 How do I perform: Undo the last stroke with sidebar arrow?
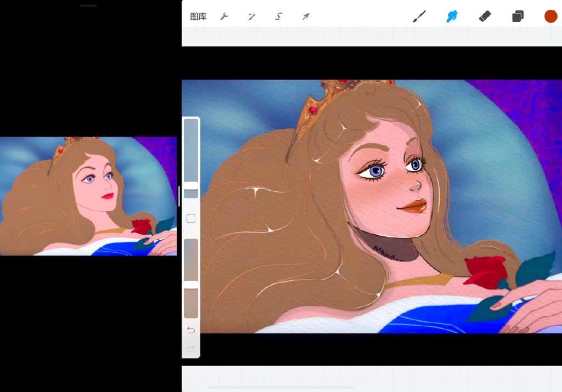point(191,330)
